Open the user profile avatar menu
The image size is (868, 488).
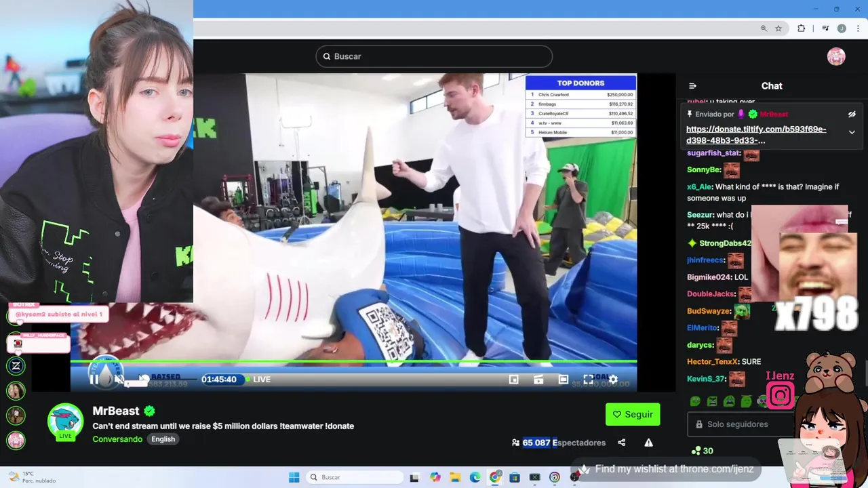[836, 56]
